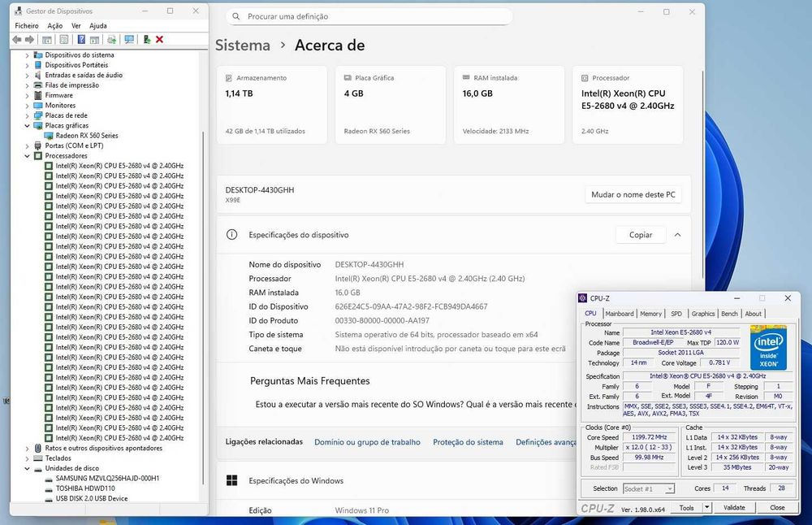Go back using Device Manager toolbar arrow
This screenshot has height=525, width=812.
point(17,39)
